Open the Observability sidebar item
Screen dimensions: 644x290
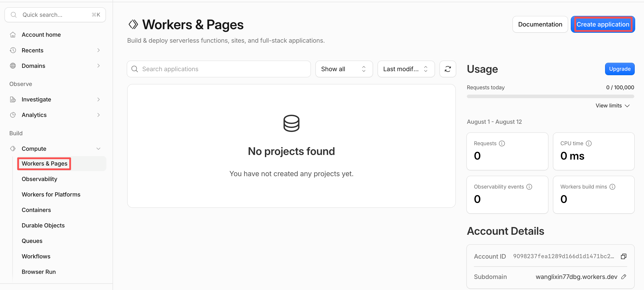[39, 179]
